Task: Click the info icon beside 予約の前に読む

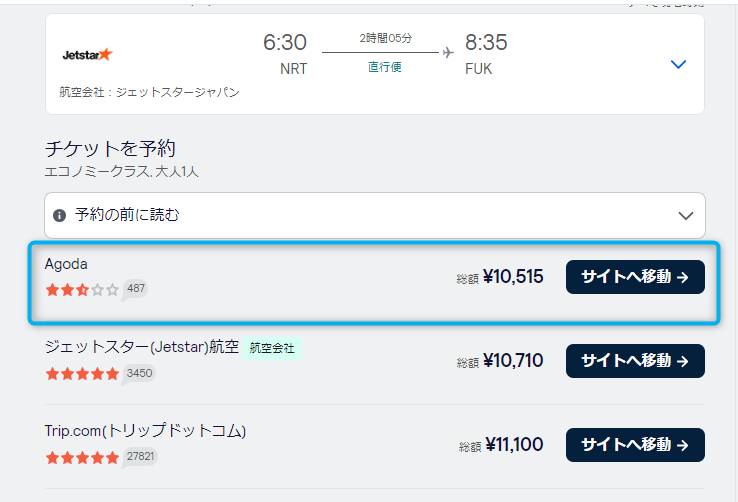Action: [x=60, y=215]
